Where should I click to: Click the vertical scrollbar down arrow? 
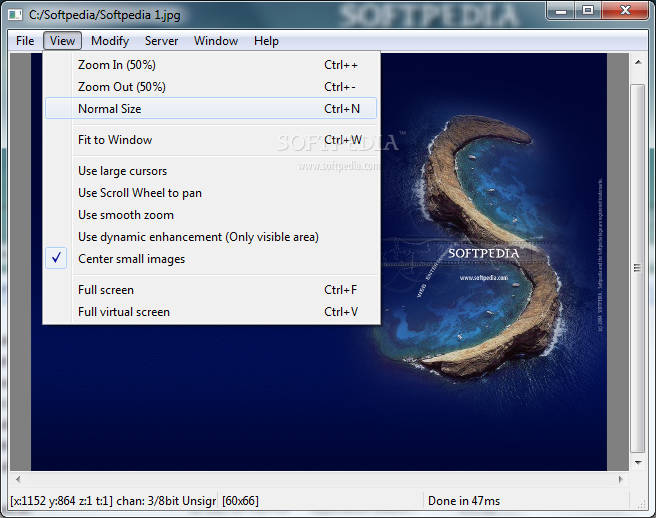(638, 462)
